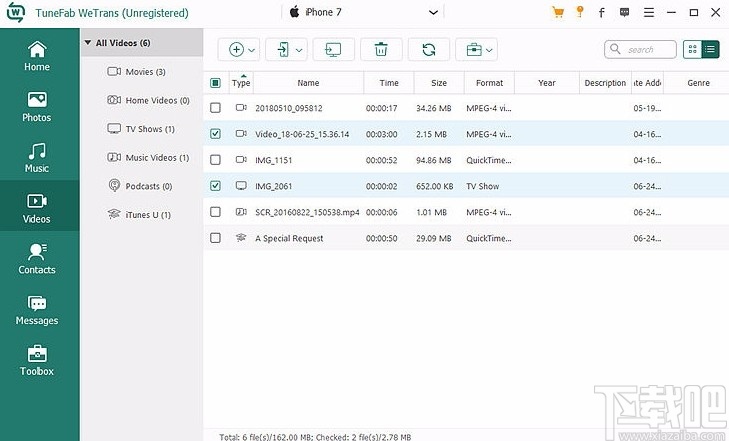
Task: Open Contacts section
Action: click(37, 258)
